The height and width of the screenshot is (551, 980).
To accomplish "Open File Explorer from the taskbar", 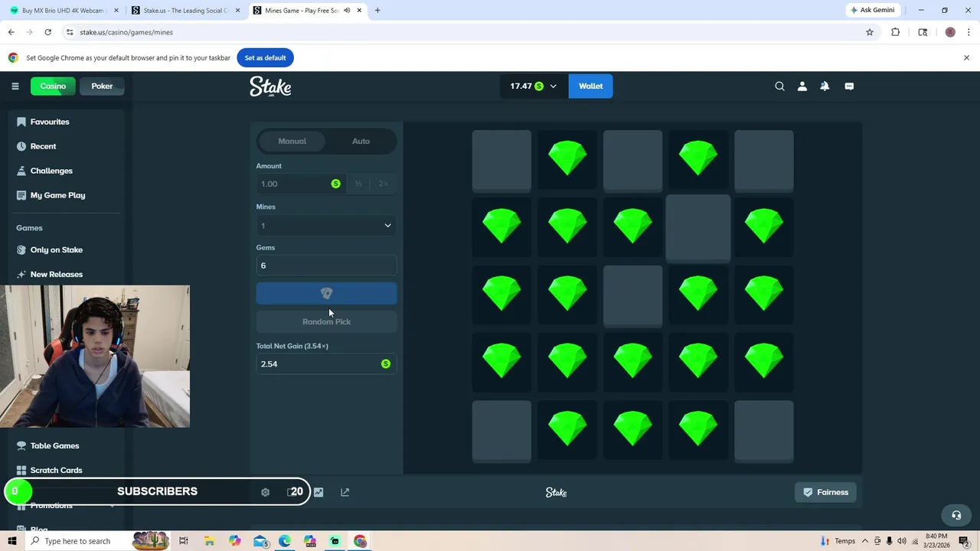I will [209, 541].
